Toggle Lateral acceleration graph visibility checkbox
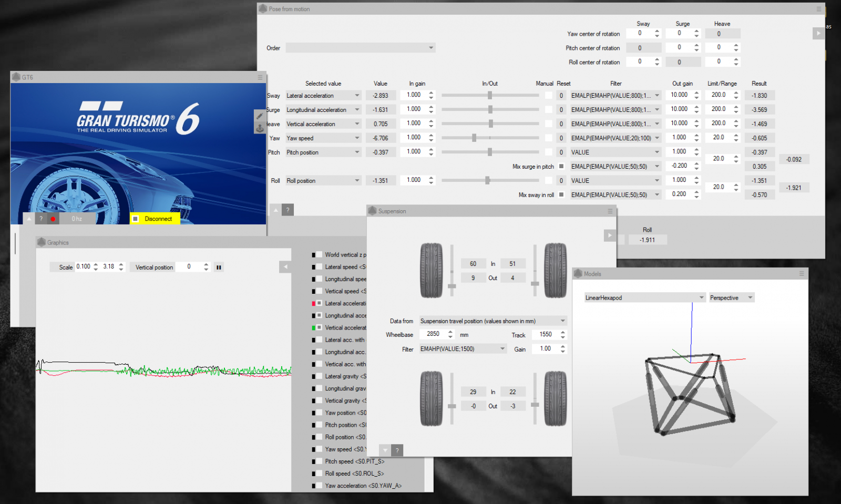 pos(319,303)
